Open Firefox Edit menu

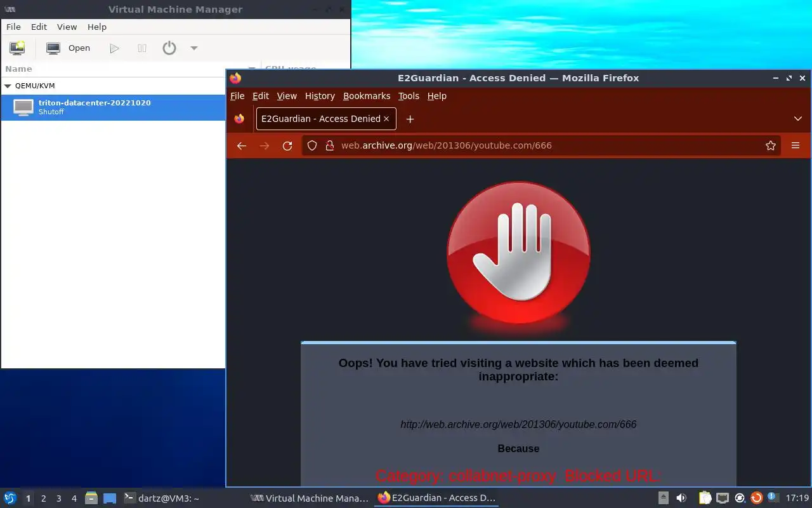pyautogui.click(x=261, y=96)
